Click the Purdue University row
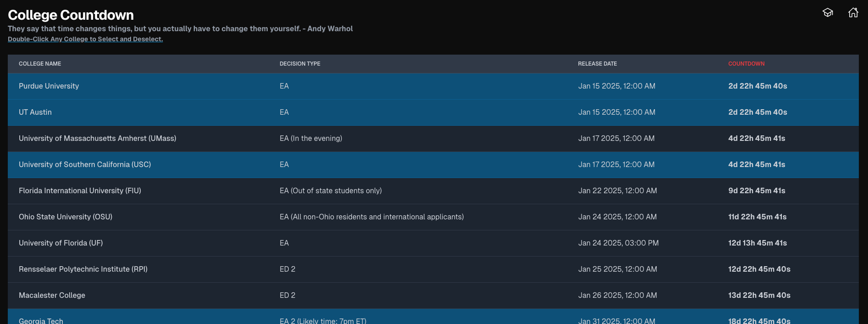The width and height of the screenshot is (868, 324). pyautogui.click(x=49, y=86)
